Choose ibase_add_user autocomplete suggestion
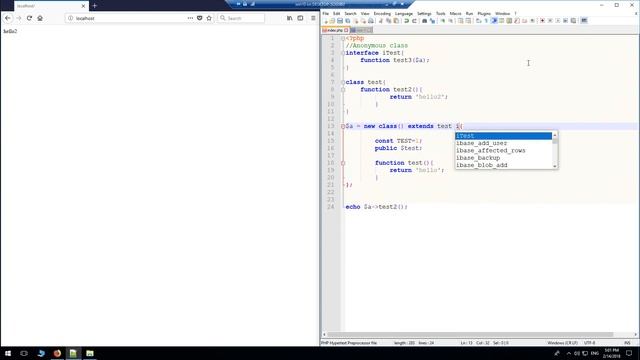Image resolution: width=640 pixels, height=360 pixels. [504, 143]
